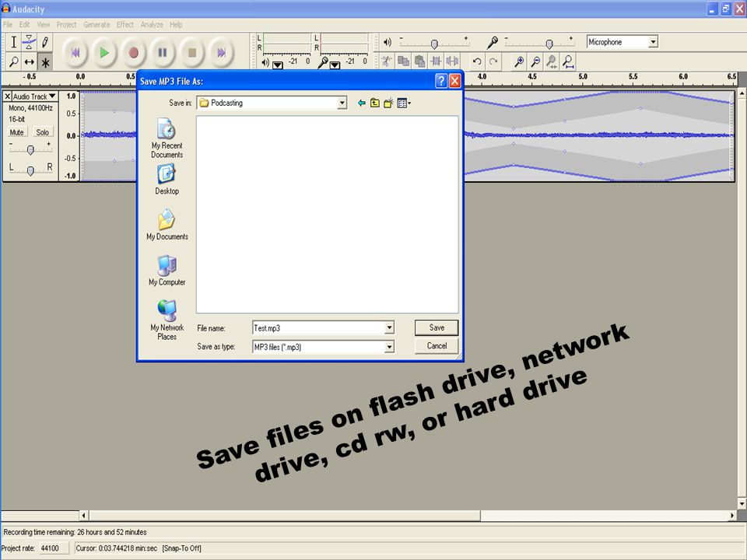This screenshot has height=560, width=747.
Task: Click the Save button
Action: pos(437,327)
